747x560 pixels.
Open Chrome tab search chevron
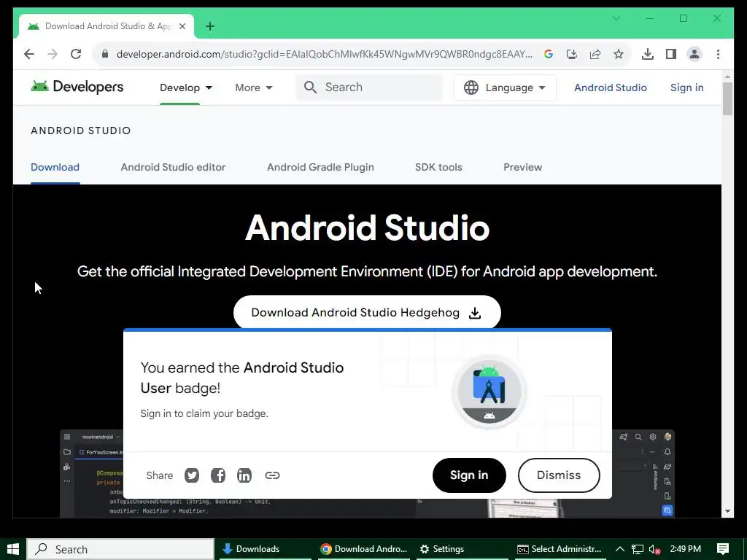coord(616,18)
